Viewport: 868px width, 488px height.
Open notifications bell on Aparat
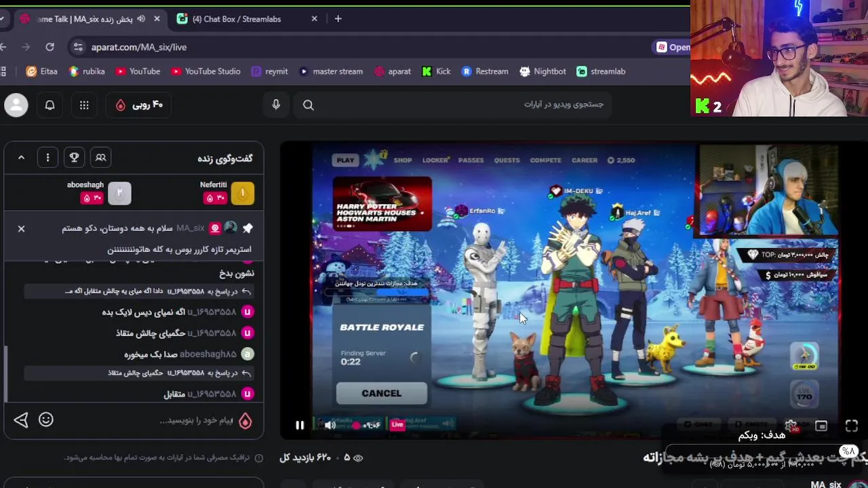point(50,105)
